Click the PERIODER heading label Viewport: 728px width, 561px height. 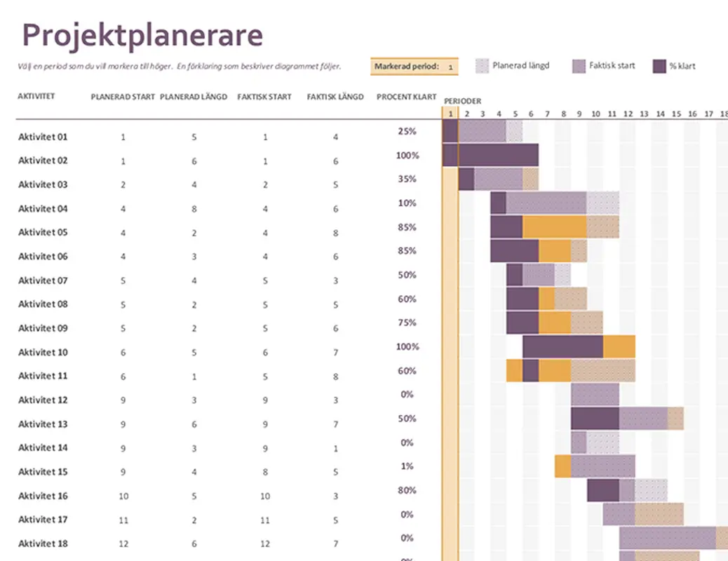[x=464, y=100]
